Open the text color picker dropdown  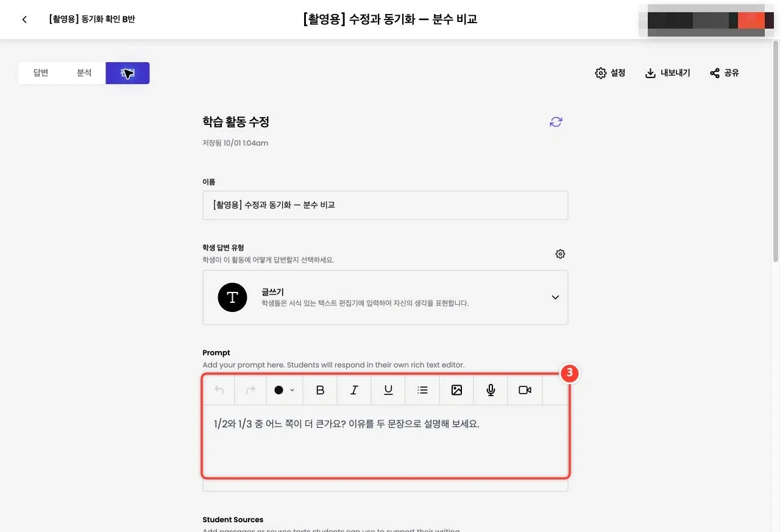point(284,390)
